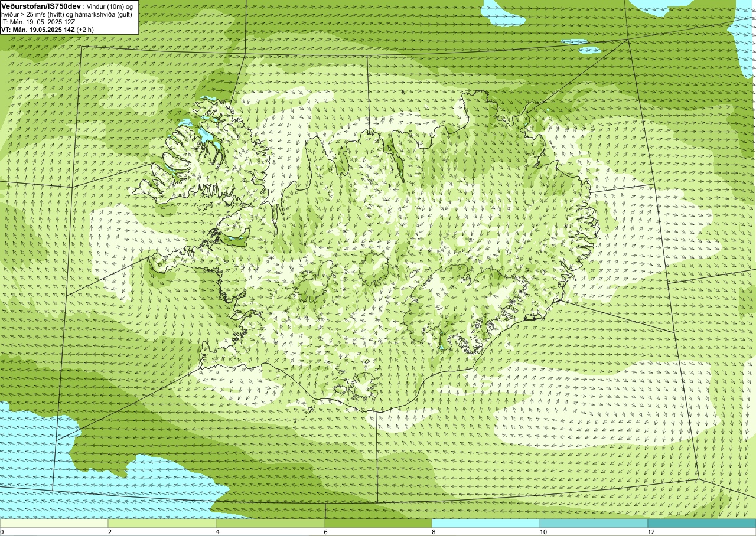Click the 'VT: Mán. 19.05.2025 14Z (+2 h)' line

(x=47, y=30)
